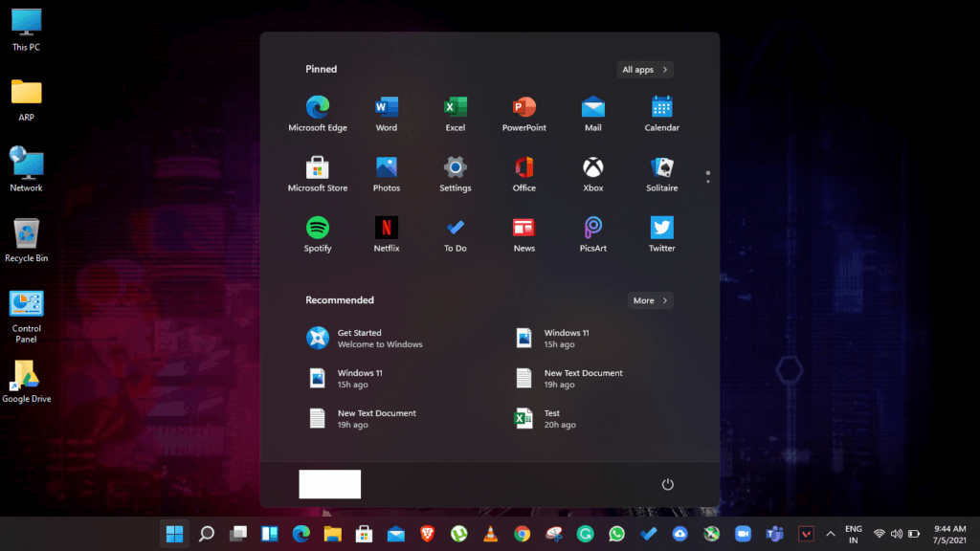The height and width of the screenshot is (551, 980).
Task: Launch PicsArt from the Start menu
Action: pos(592,235)
